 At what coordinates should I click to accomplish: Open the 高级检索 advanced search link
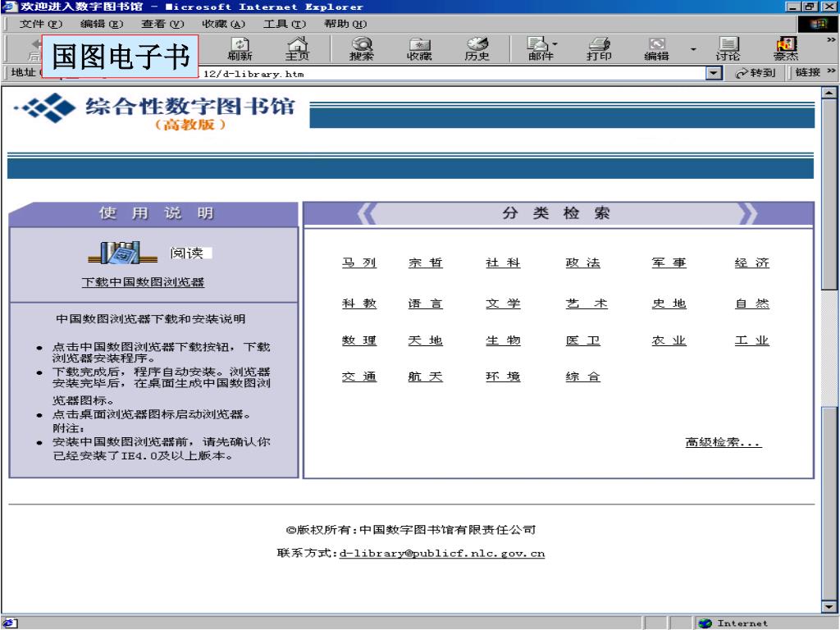coord(724,442)
